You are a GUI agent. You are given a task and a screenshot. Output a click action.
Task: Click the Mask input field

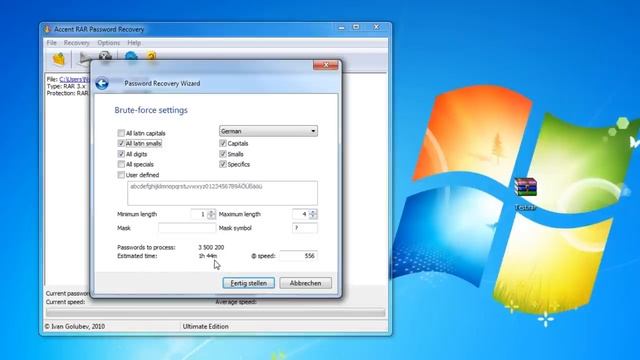187,228
